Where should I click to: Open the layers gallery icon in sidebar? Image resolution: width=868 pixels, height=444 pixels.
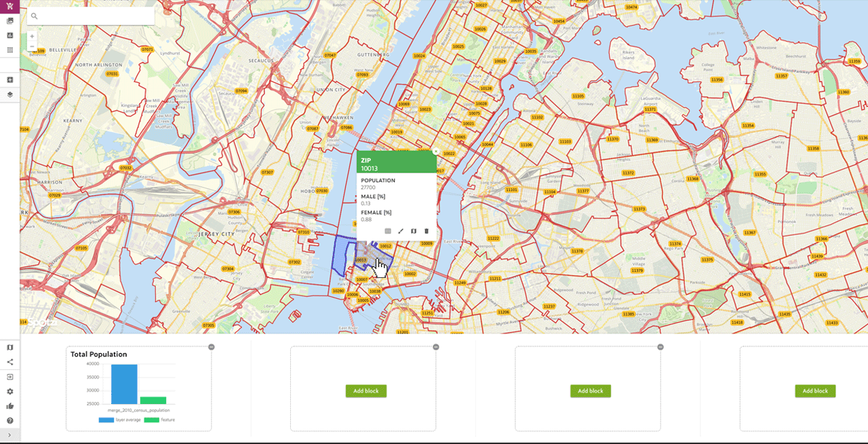click(10, 21)
